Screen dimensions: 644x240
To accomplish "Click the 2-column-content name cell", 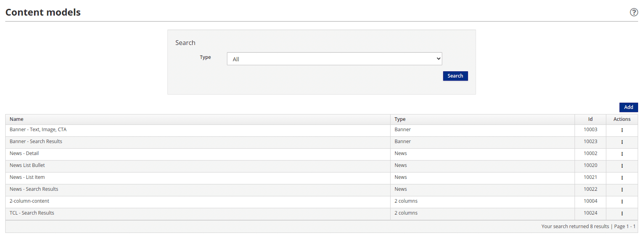I will point(29,201).
